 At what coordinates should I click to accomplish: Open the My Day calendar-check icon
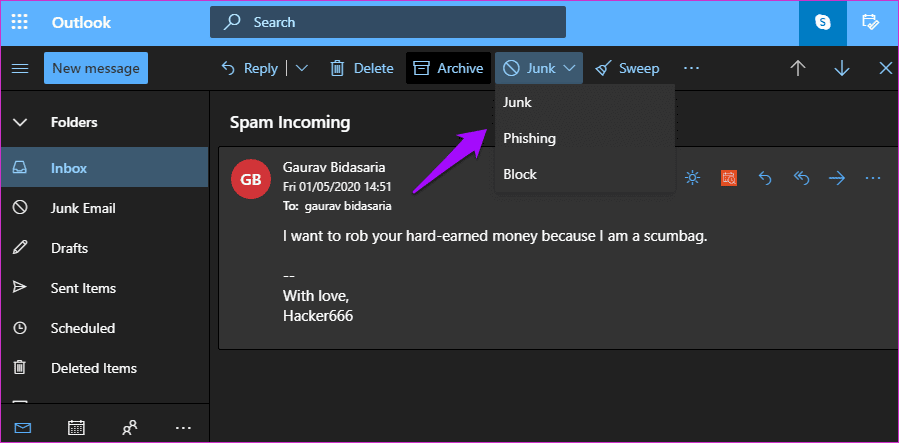click(x=870, y=22)
